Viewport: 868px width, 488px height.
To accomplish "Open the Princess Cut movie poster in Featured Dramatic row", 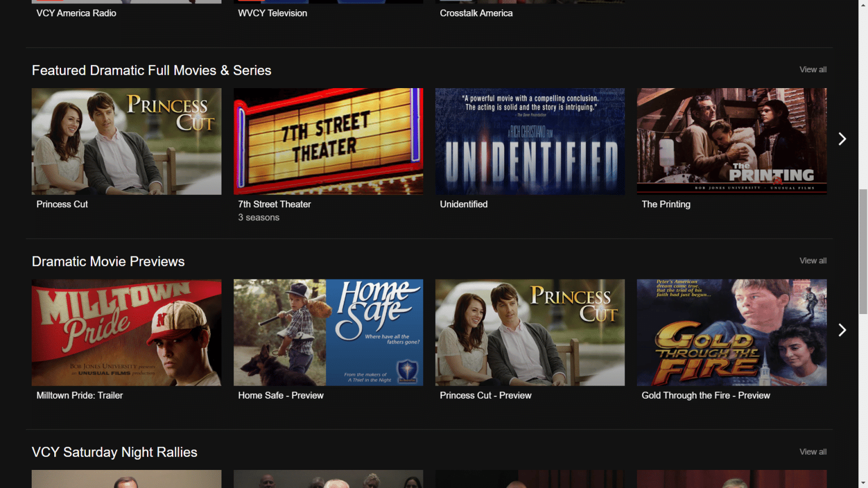I will tap(127, 141).
